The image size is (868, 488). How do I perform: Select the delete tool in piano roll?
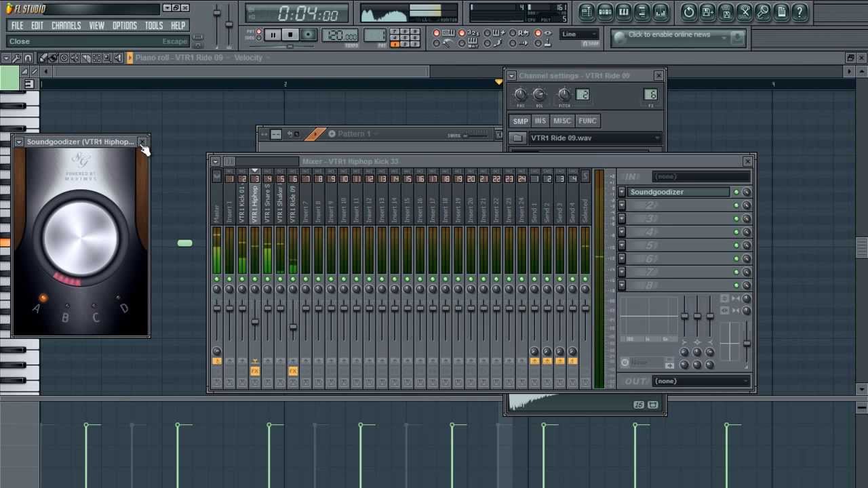coord(64,58)
